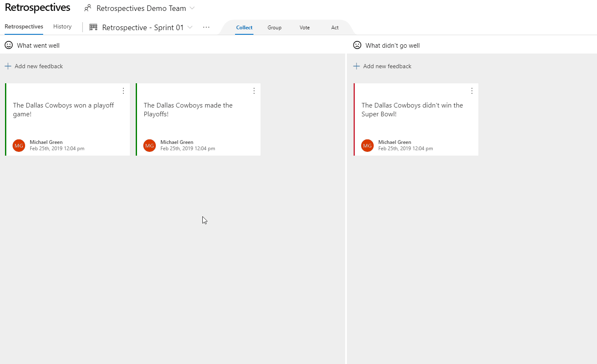Open the ellipsis menu on the Playoffs card
597x364 pixels.
point(254,90)
